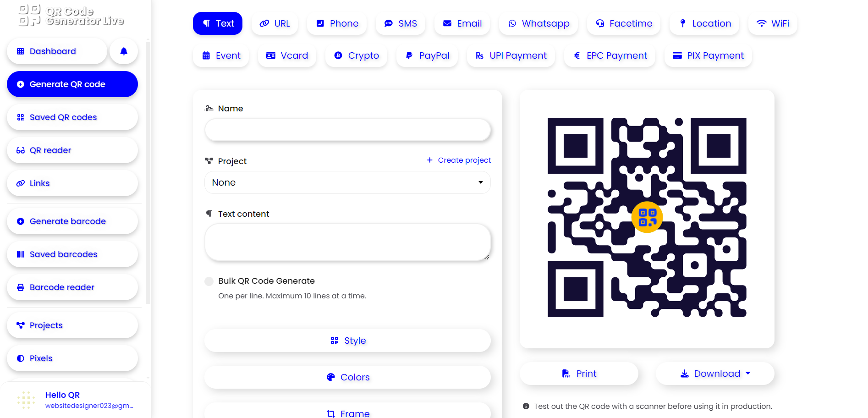Click the QR Code Generator Live logo

[x=71, y=16]
